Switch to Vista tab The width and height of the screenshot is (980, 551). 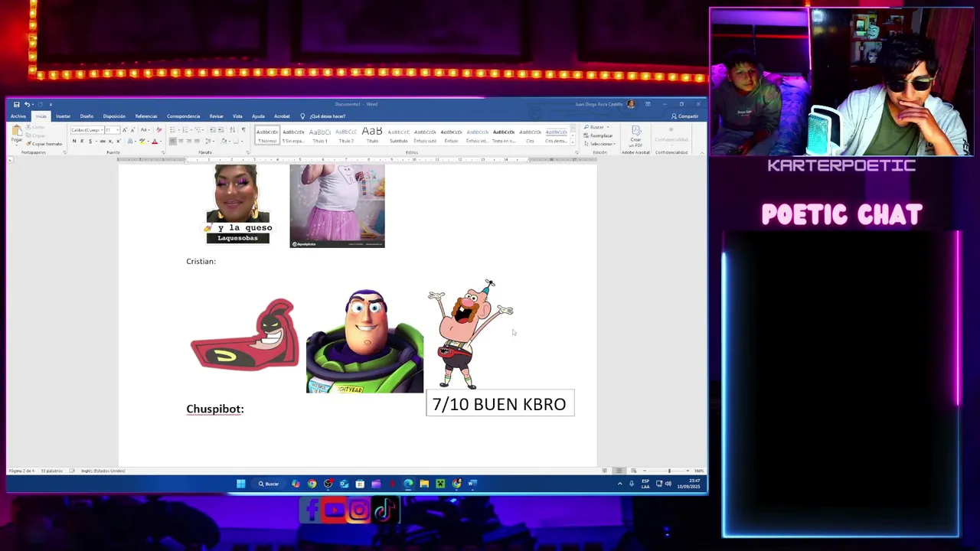click(237, 116)
